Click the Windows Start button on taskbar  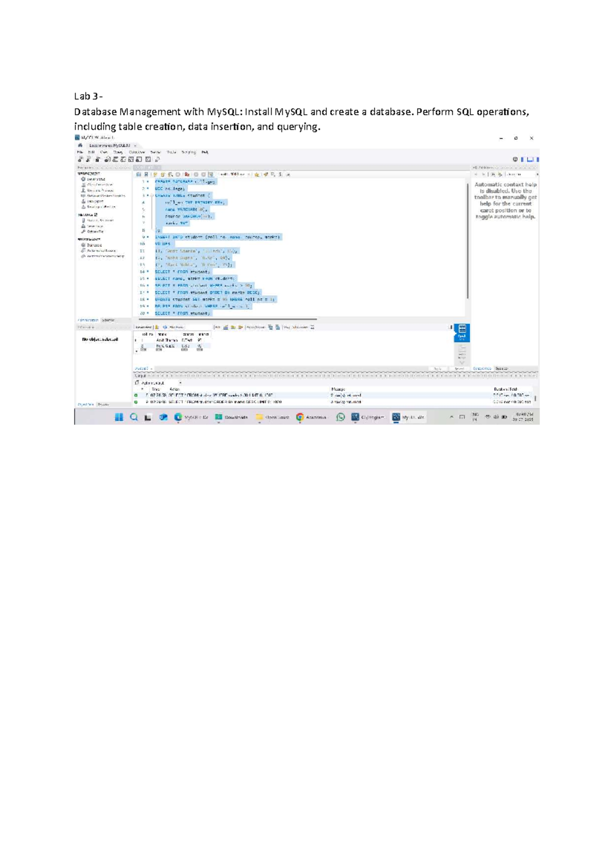tap(119, 417)
